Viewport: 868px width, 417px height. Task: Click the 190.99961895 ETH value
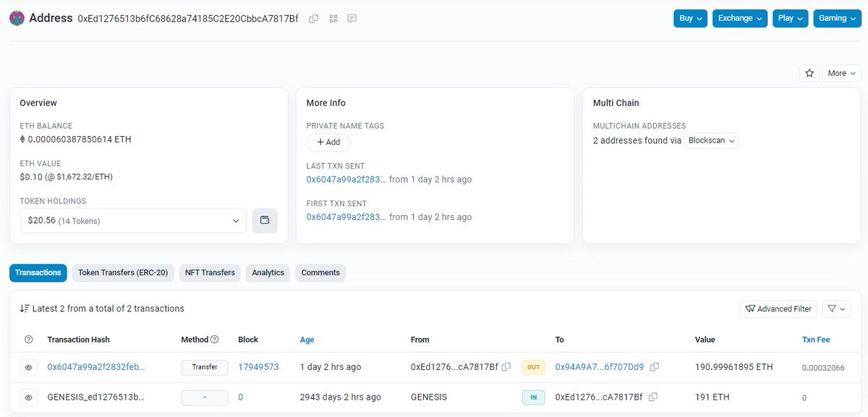tap(734, 367)
